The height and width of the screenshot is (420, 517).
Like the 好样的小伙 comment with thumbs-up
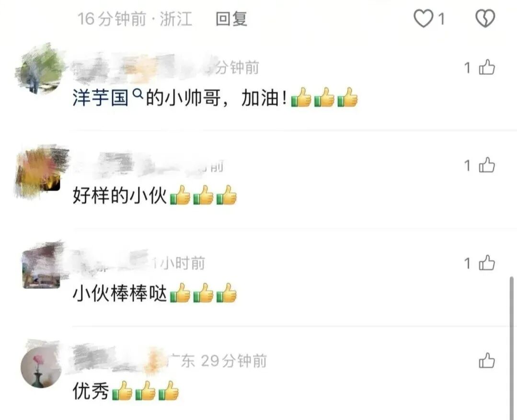487,165
